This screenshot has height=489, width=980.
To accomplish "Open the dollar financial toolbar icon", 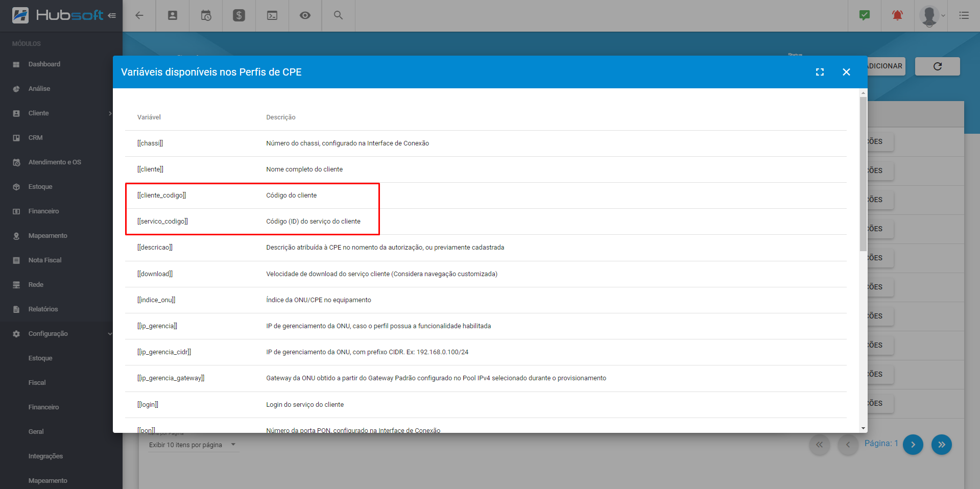I will click(x=239, y=15).
